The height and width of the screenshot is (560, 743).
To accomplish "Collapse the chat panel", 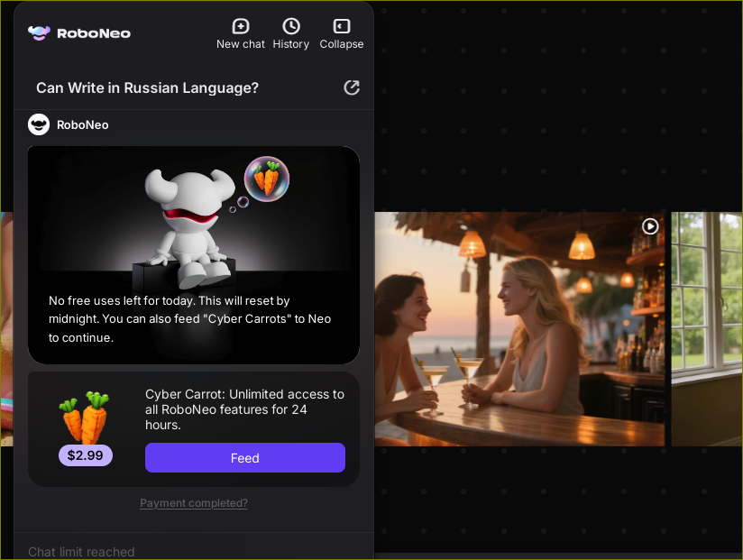I will tap(341, 33).
